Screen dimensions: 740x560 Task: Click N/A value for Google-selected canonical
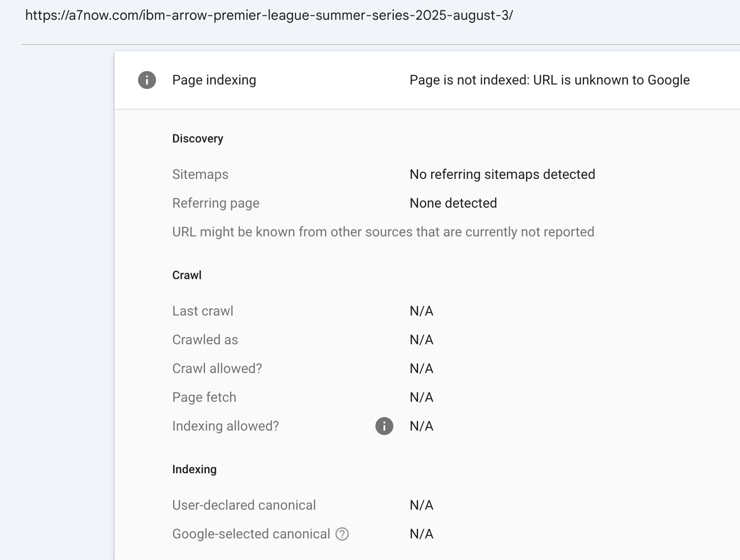[x=421, y=534]
